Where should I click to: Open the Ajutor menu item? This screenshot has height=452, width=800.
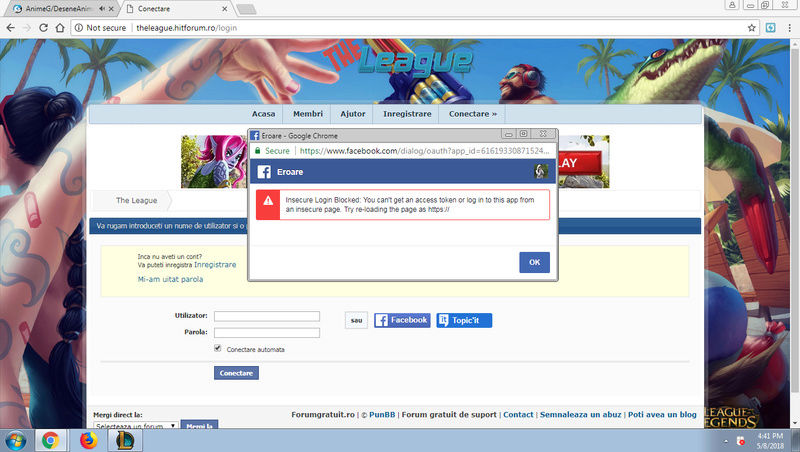tap(353, 114)
